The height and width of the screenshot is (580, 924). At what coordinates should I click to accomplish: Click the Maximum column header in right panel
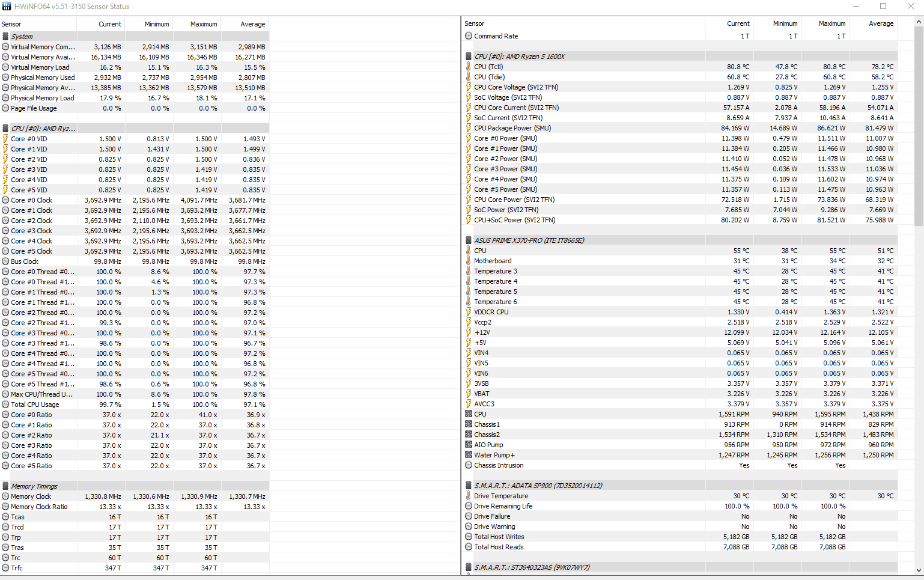point(825,23)
